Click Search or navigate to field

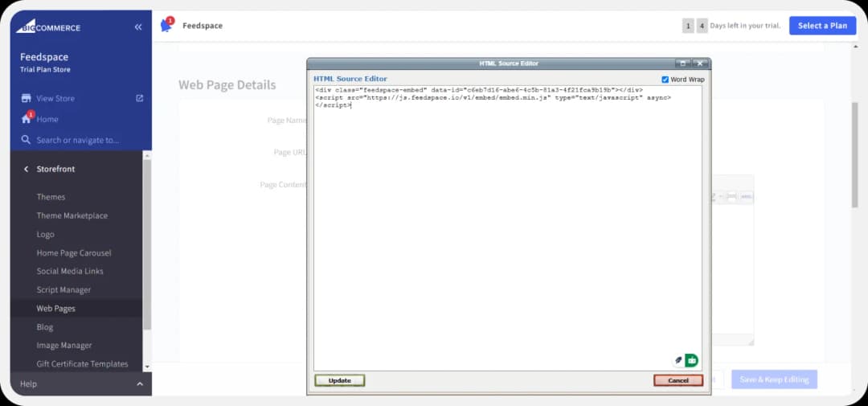pyautogui.click(x=77, y=140)
